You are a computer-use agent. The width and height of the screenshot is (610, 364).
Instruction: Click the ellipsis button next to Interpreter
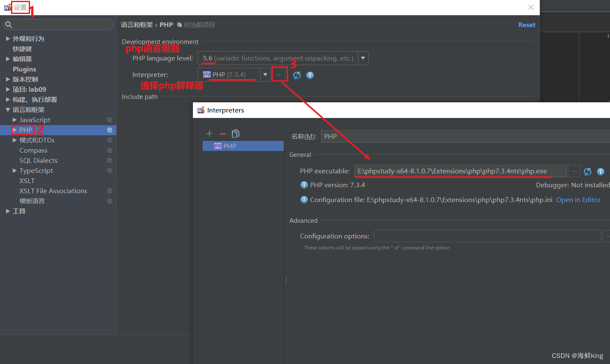279,74
